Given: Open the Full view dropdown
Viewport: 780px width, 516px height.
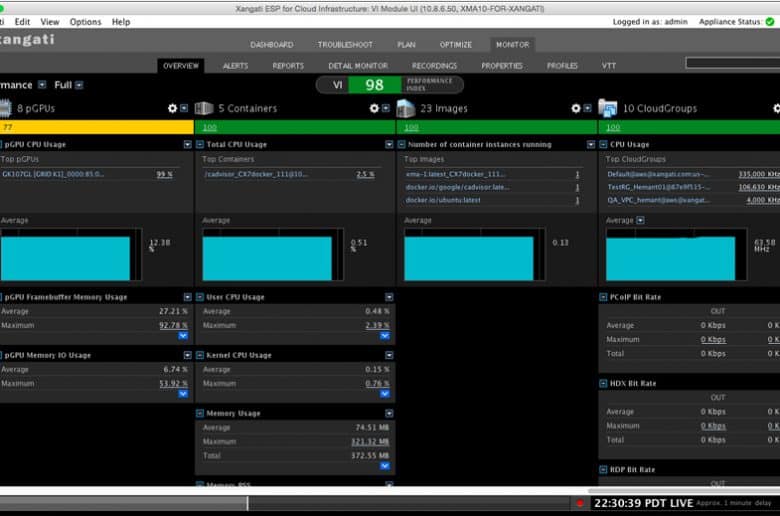Looking at the screenshot, I should point(79,85).
